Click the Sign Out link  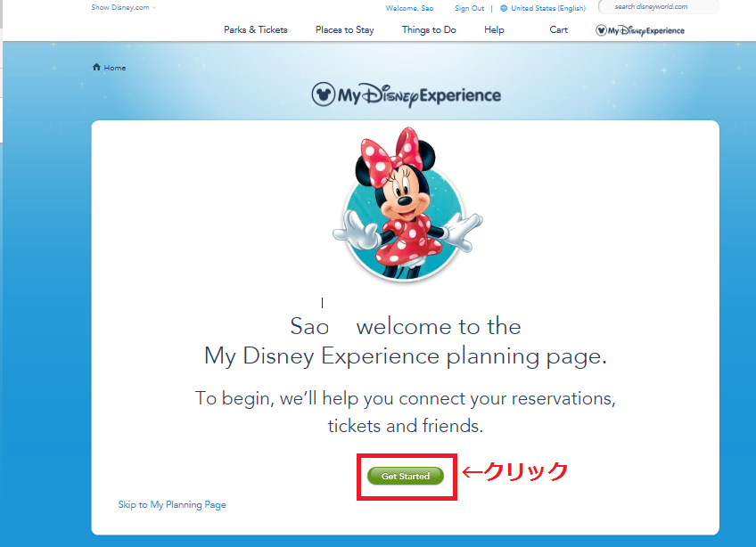point(469,8)
